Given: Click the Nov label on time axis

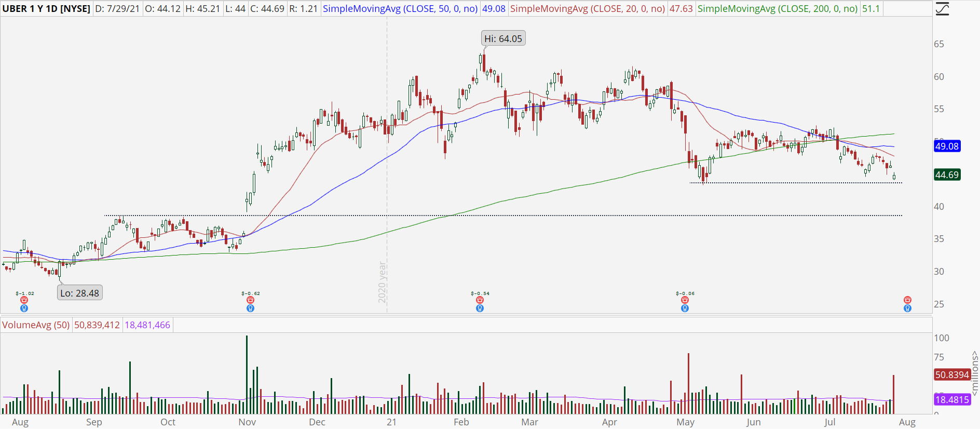Looking at the screenshot, I should [x=247, y=422].
